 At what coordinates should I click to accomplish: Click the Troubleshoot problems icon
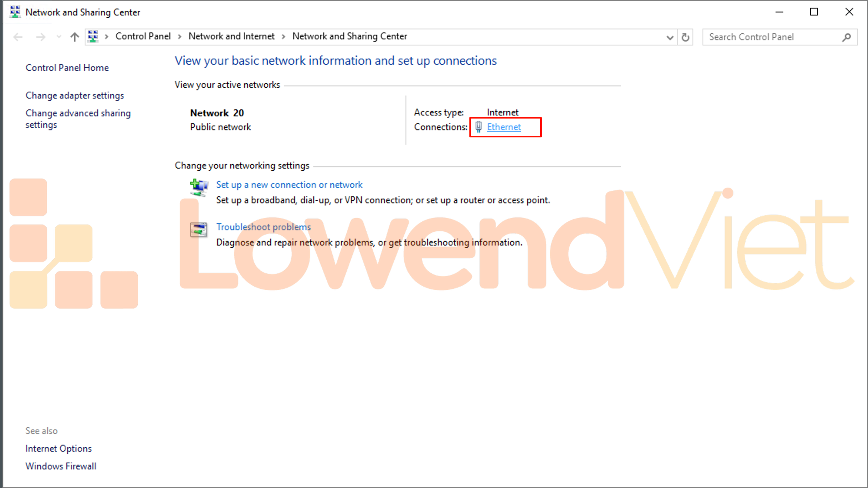(199, 230)
